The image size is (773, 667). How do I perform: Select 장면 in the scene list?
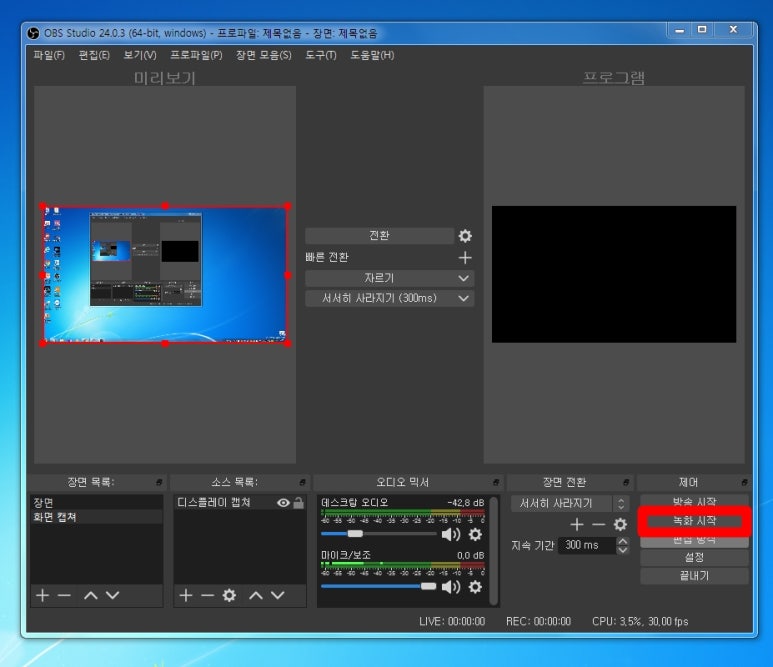point(96,502)
